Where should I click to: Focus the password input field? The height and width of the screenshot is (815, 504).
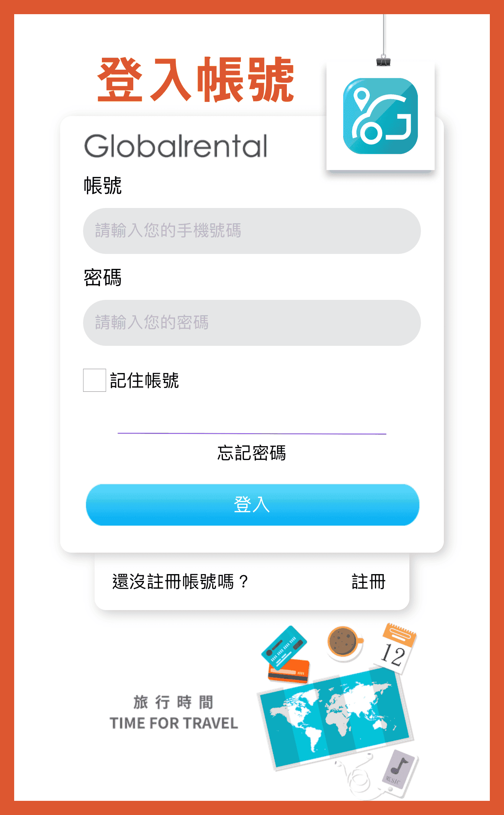pyautogui.click(x=252, y=323)
